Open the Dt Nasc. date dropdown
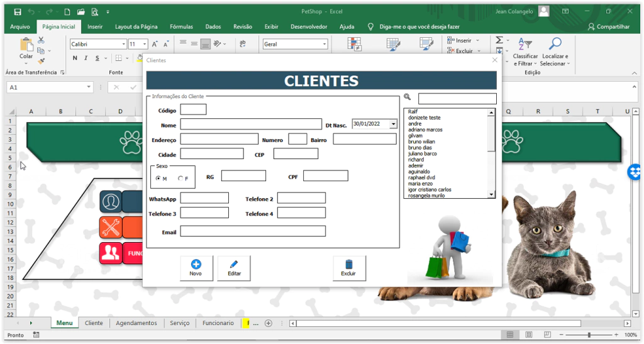 pos(393,124)
